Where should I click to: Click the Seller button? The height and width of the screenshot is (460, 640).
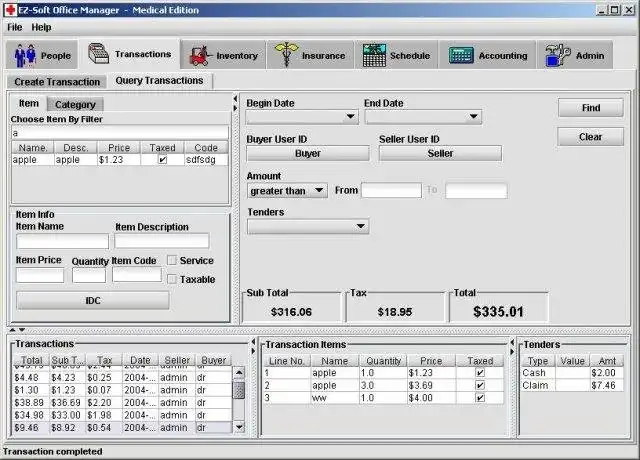(x=440, y=153)
